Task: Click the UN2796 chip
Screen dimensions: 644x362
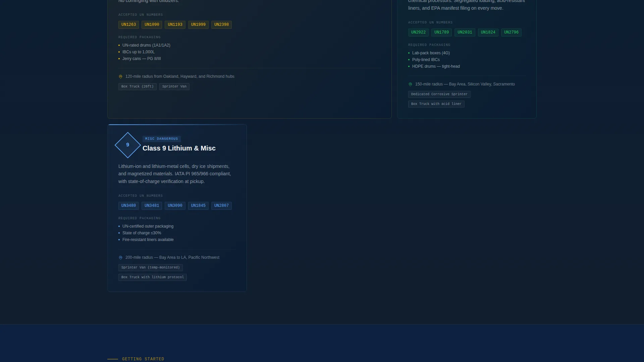Action: click(x=511, y=33)
